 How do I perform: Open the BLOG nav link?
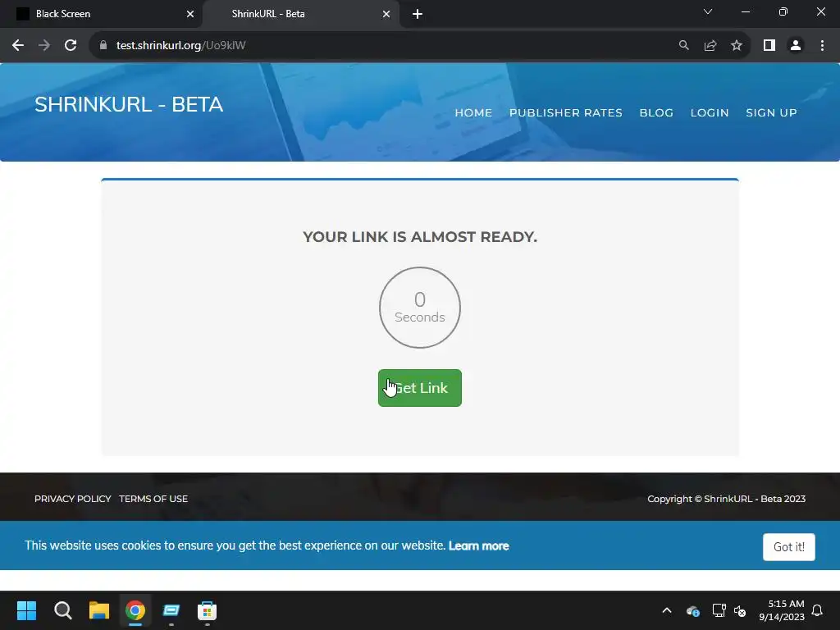[x=656, y=112]
